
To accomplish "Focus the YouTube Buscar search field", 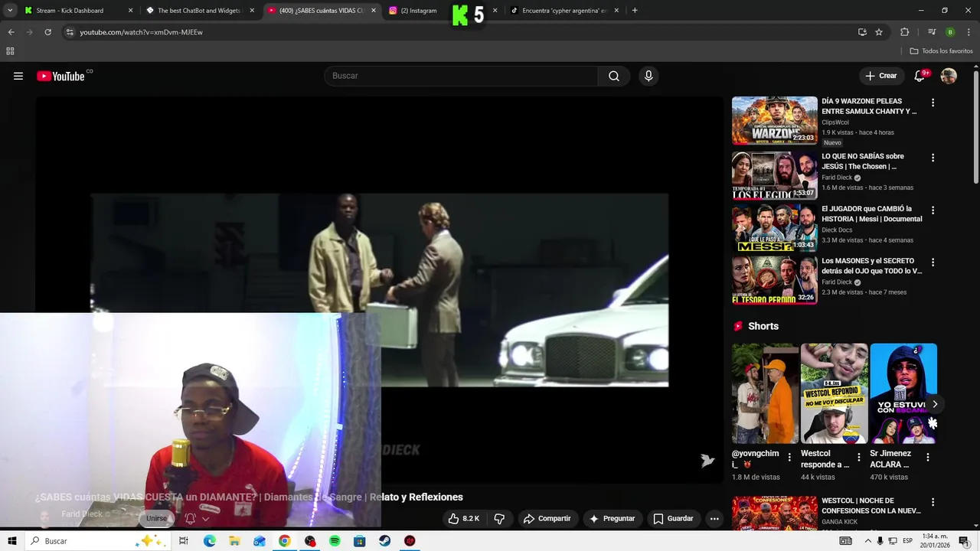I will pos(462,76).
